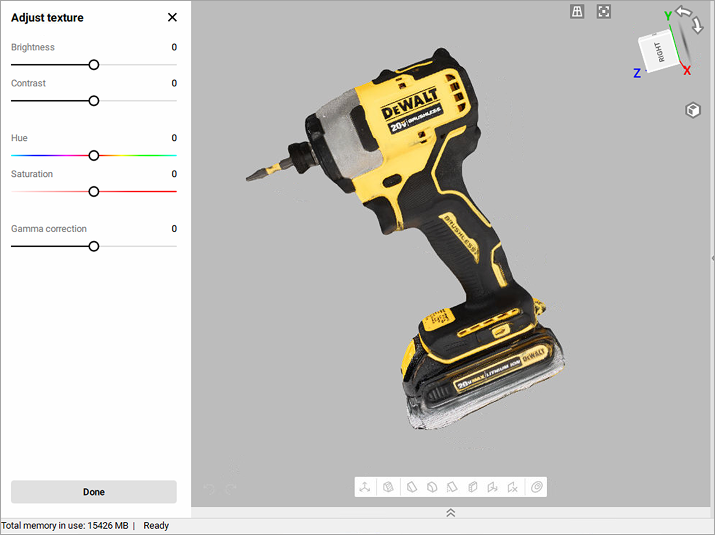Image resolution: width=715 pixels, height=535 pixels.
Task: Click the Contrast slider handle
Action: click(94, 101)
